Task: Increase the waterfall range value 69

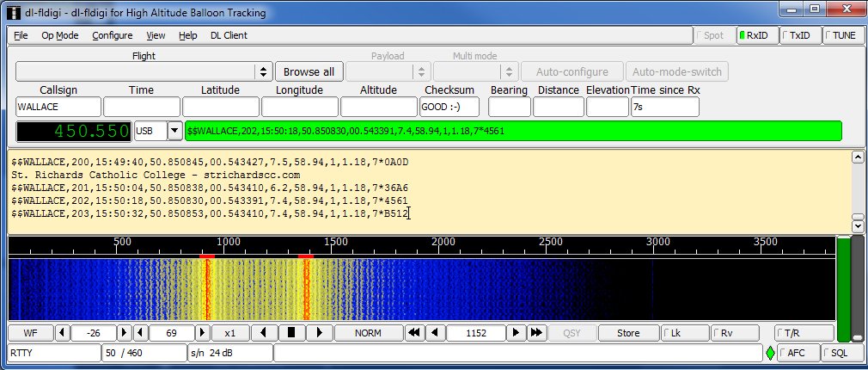Action: (203, 333)
